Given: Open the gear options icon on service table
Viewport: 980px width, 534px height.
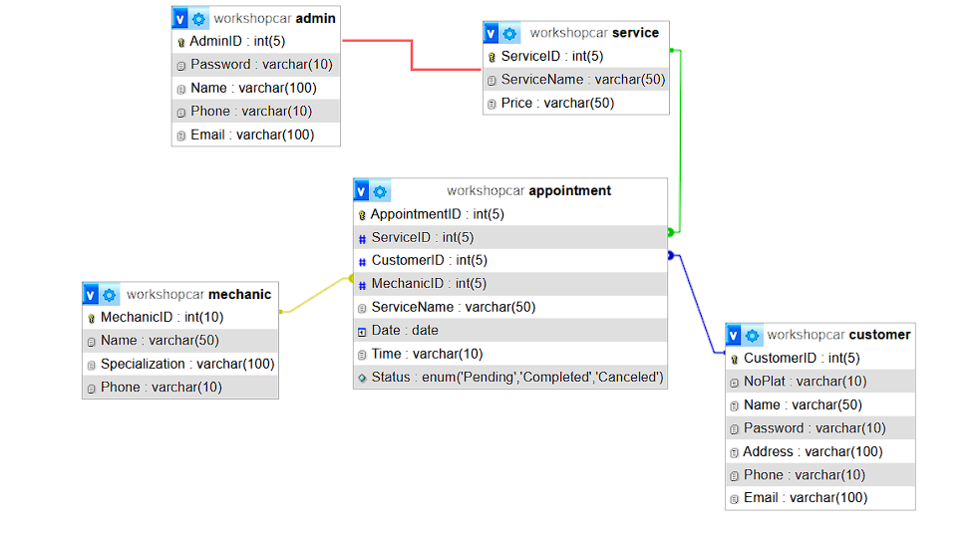Looking at the screenshot, I should coord(510,33).
